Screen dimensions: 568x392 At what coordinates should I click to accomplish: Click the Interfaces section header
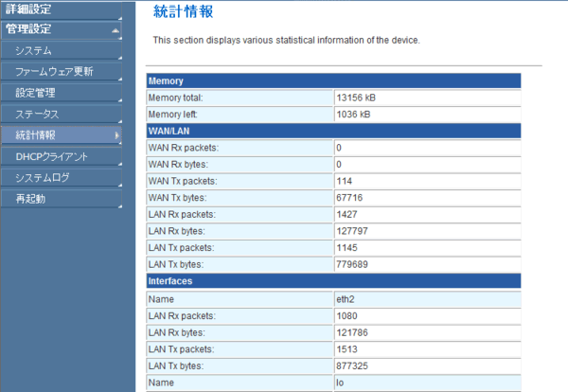click(333, 281)
